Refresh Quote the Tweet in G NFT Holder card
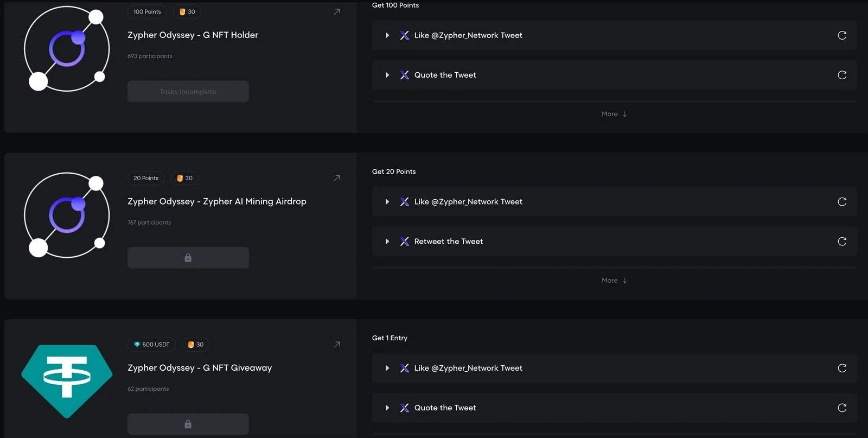This screenshot has width=868, height=438. (x=842, y=75)
